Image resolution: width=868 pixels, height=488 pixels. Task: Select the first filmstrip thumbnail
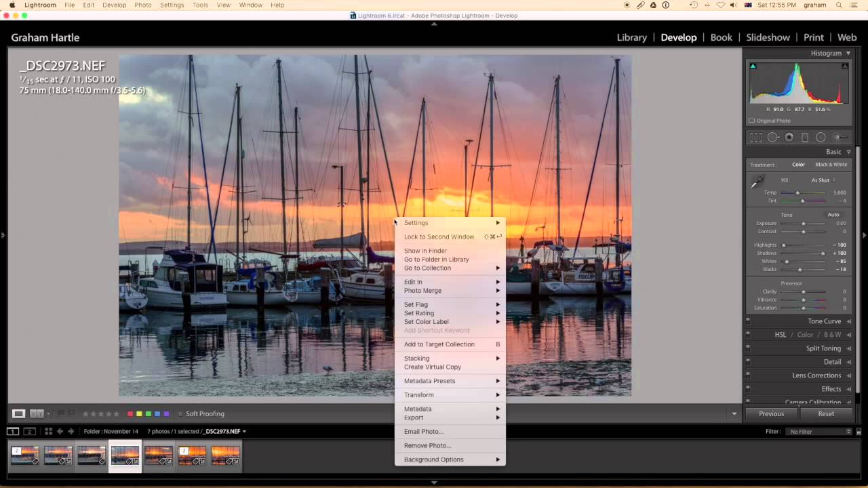24,455
